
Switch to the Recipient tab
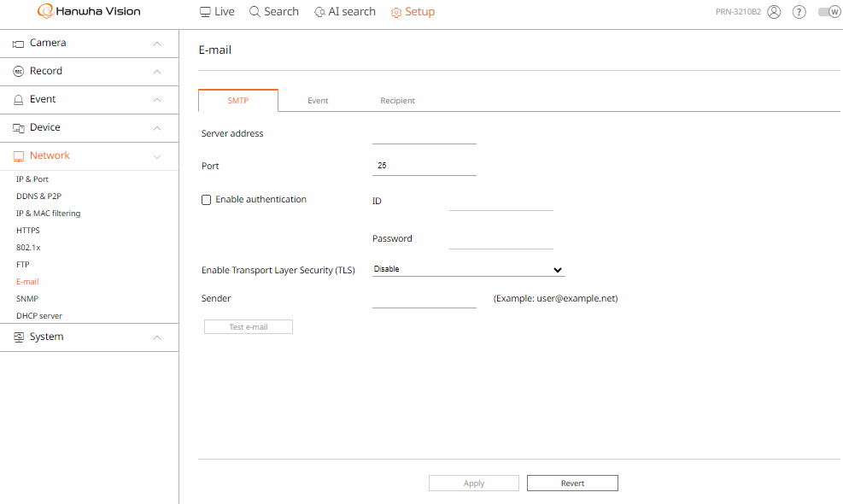click(x=397, y=100)
